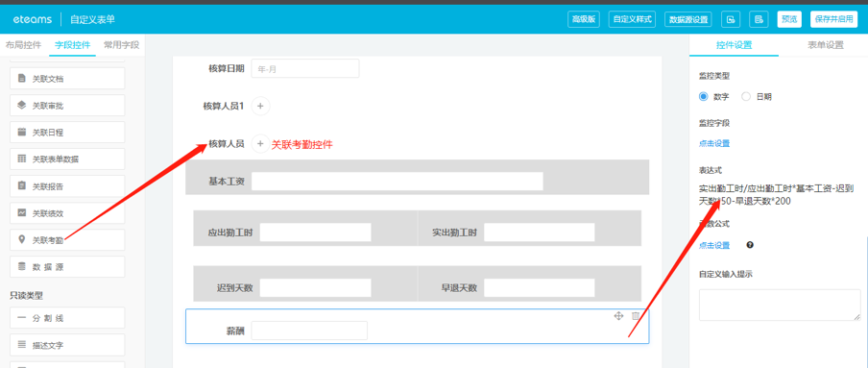Click the 迟到天数 field label

click(234, 288)
